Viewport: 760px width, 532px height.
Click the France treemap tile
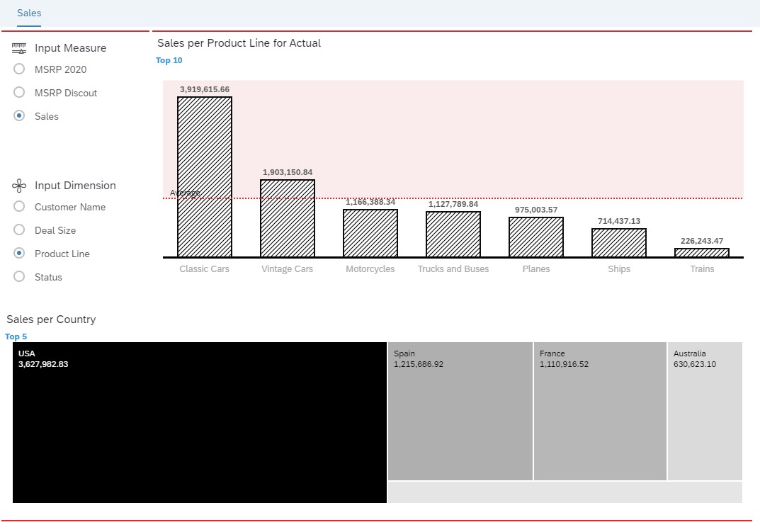(600, 411)
